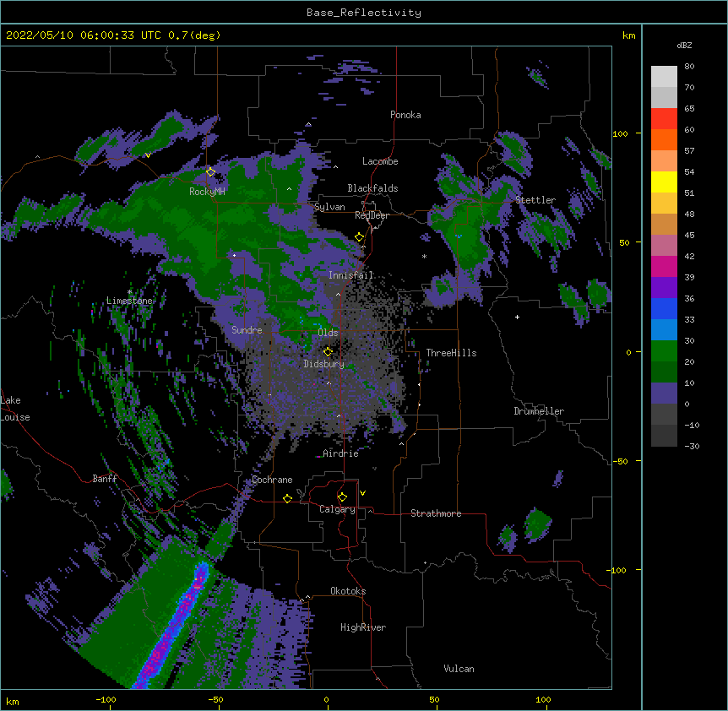Viewport: 728px width, 711px height.
Task: Click the yellow marker south of RedDeer
Action: [359, 237]
